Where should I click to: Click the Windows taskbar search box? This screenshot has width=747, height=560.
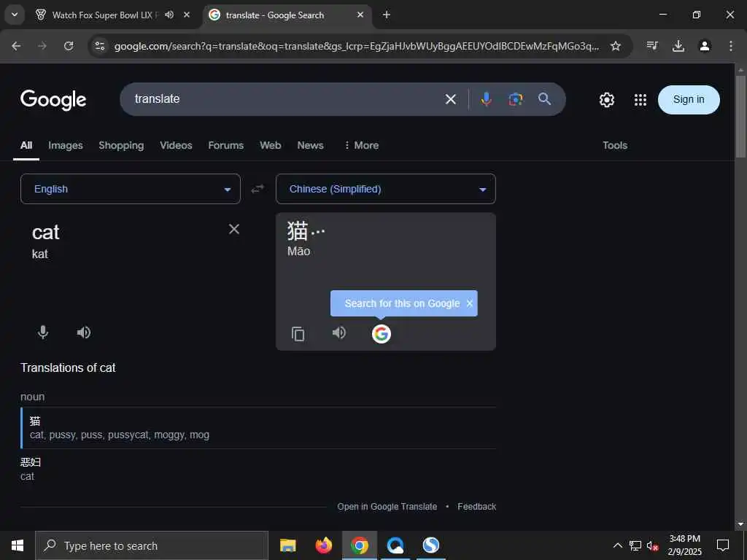tap(152, 545)
